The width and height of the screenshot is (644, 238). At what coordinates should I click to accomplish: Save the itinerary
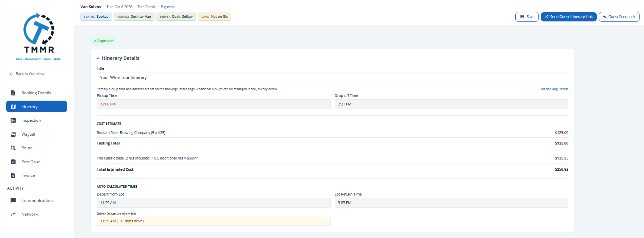(527, 17)
